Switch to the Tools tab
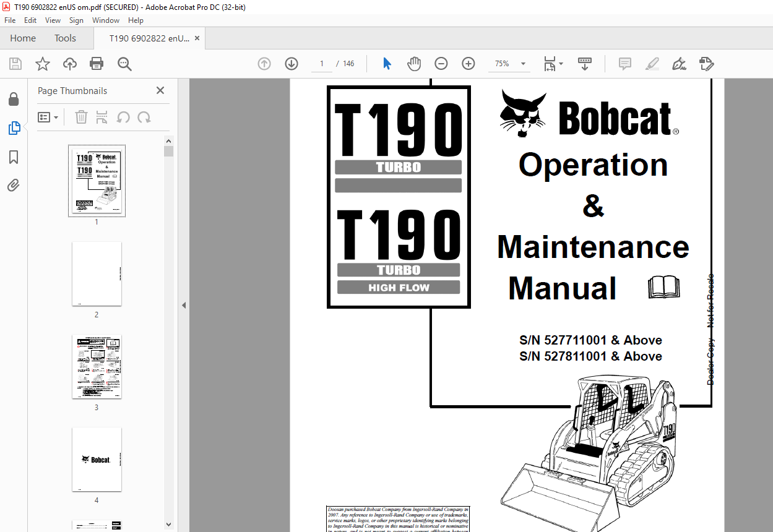The image size is (773, 532). [65, 38]
